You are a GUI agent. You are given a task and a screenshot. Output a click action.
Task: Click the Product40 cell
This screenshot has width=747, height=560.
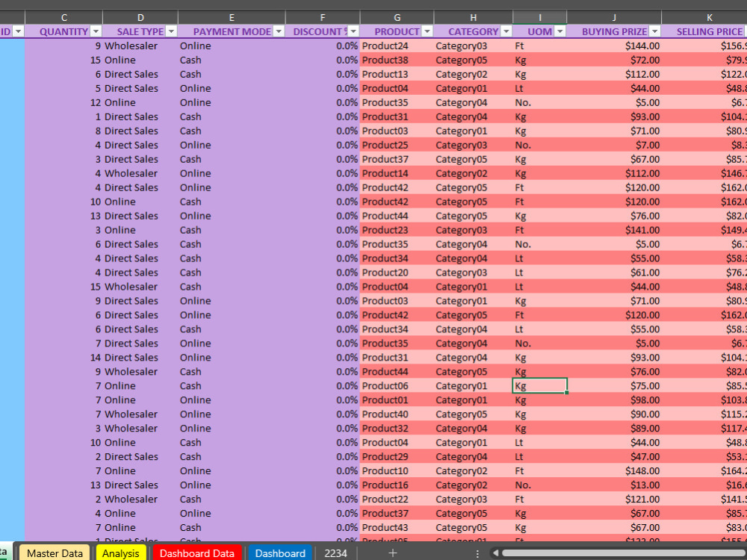tap(397, 414)
